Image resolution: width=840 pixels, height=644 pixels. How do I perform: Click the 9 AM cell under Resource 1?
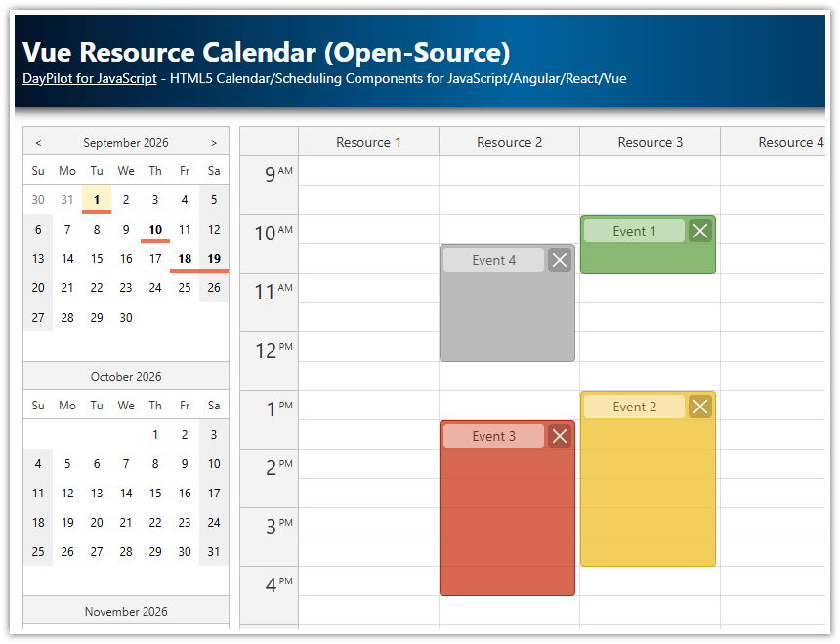tap(368, 181)
